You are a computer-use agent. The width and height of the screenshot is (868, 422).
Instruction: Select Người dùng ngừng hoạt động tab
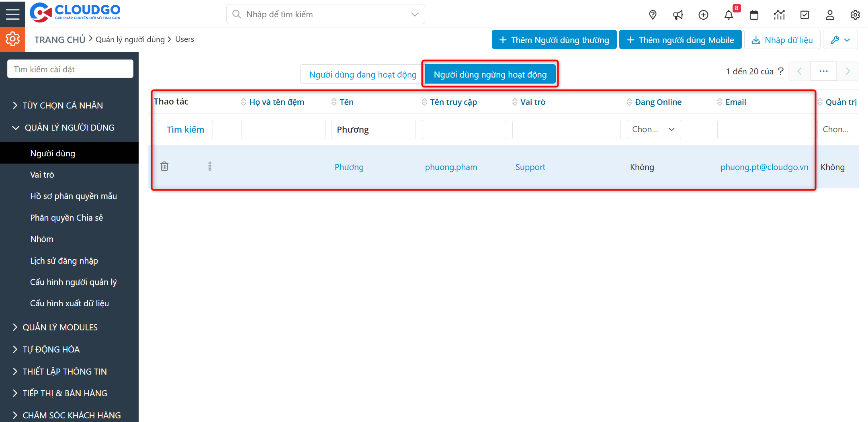coord(490,74)
